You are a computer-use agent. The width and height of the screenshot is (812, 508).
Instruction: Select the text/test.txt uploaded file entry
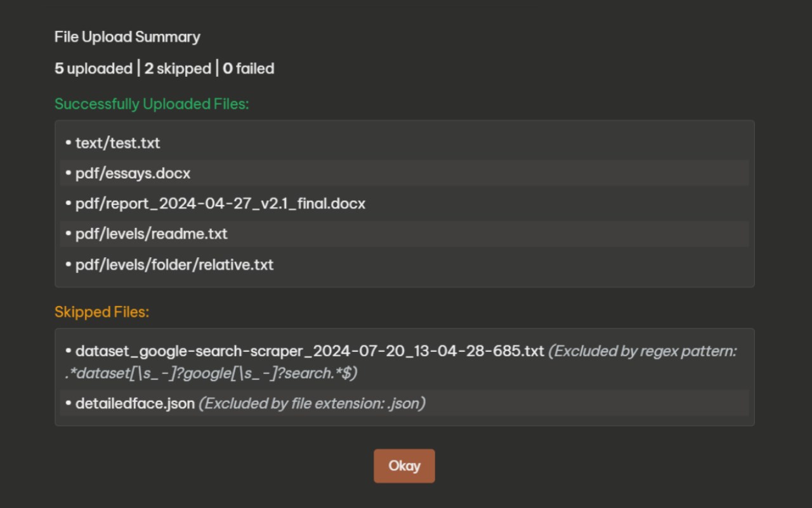point(117,143)
